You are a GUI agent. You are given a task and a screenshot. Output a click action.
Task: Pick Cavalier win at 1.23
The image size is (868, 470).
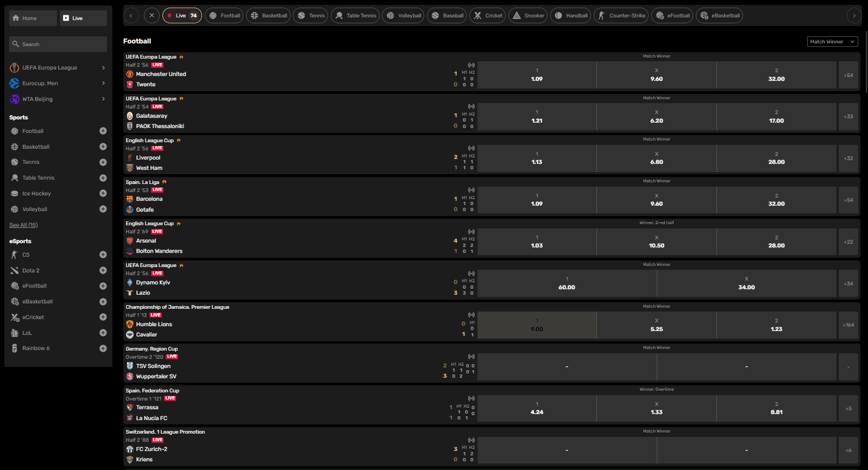coord(777,325)
